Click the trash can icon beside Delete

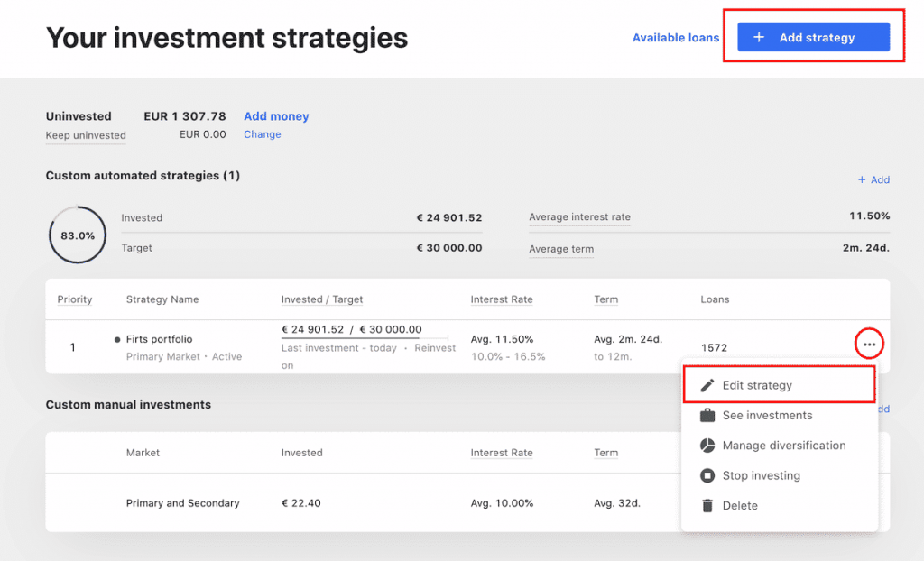(707, 506)
